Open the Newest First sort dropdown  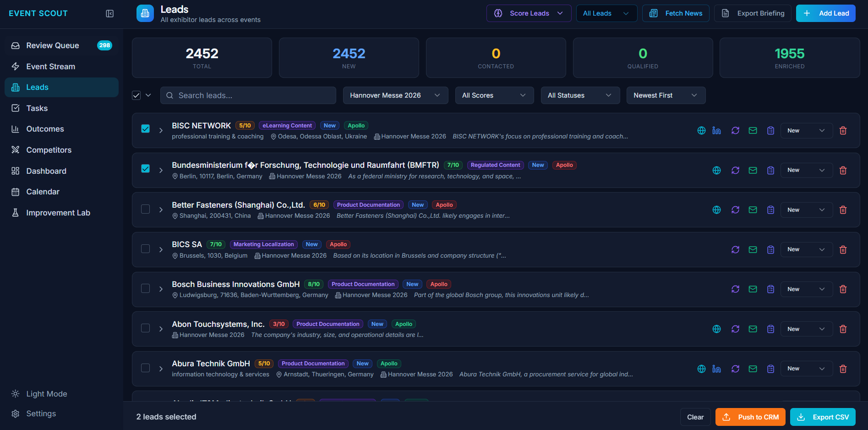[x=666, y=95]
